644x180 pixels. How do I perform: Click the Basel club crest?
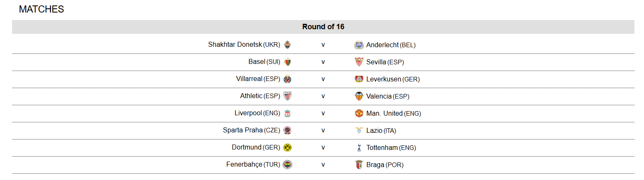pos(287,62)
